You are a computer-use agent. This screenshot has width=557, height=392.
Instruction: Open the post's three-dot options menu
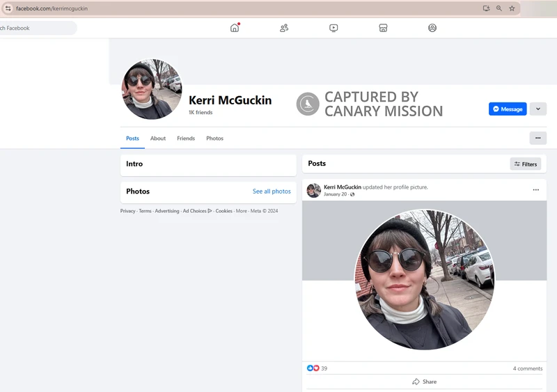point(535,190)
